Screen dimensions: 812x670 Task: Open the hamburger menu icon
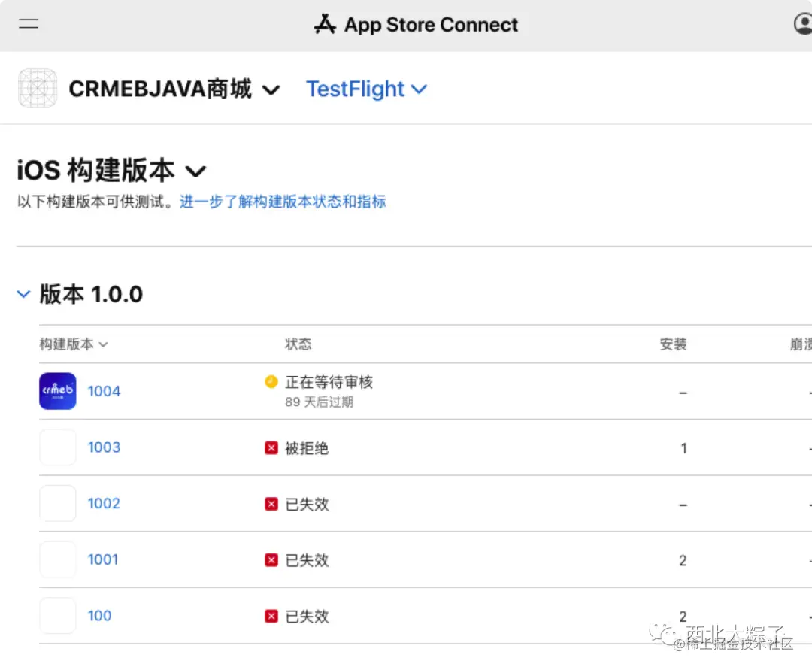(x=29, y=24)
